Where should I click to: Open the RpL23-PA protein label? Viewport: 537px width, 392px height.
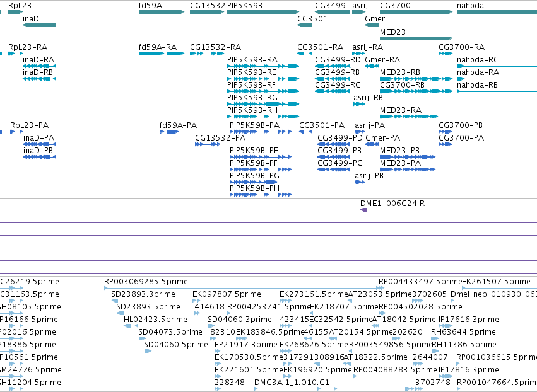pyautogui.click(x=29, y=125)
